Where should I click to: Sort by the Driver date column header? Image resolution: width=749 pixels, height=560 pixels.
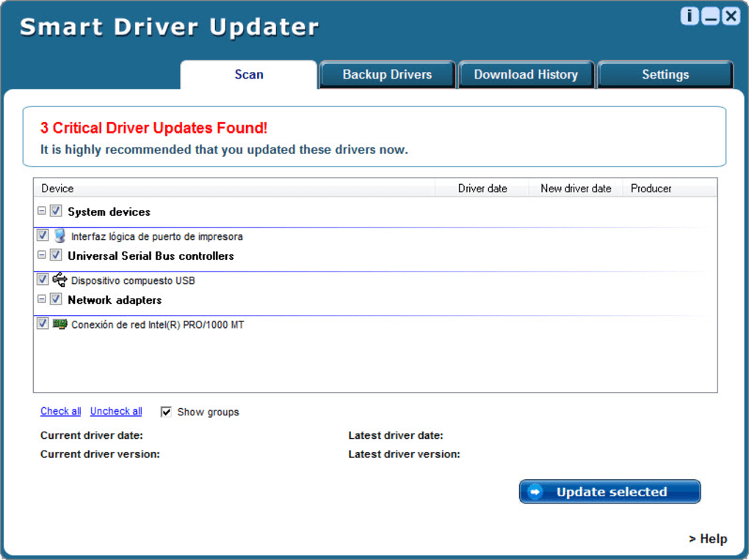(482, 189)
